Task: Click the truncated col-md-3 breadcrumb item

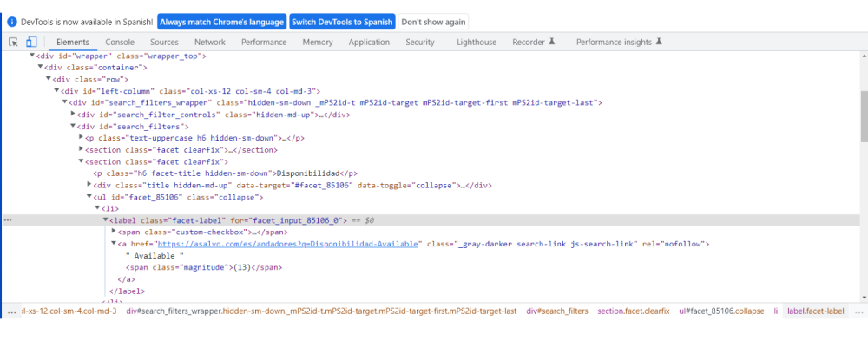Action: (69, 311)
